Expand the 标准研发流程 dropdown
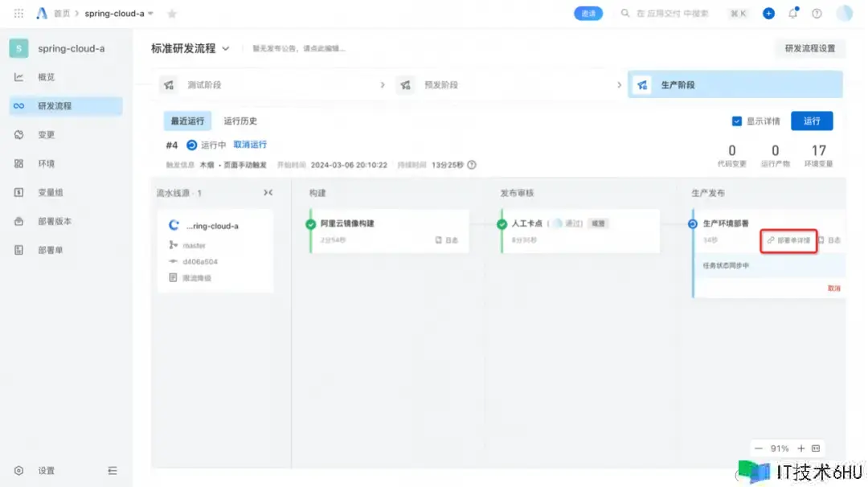 point(226,48)
